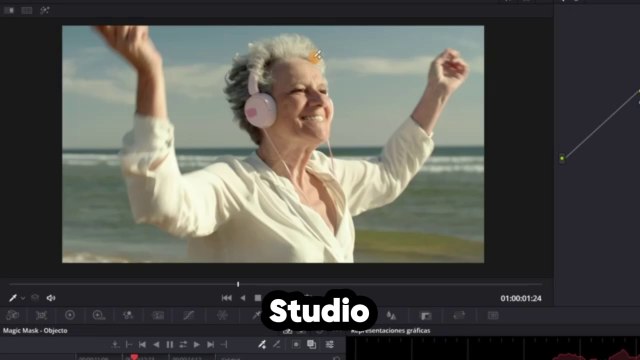This screenshot has width=640, height=360.
Task: Enable Split Screen viewer mode
Action: 27,10
